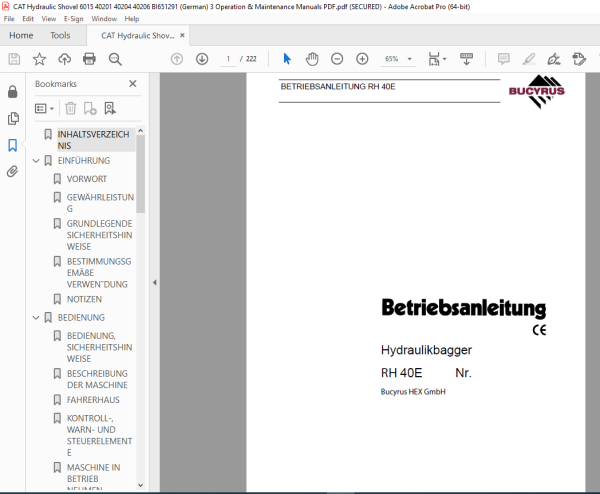This screenshot has height=494, width=600.
Task: Switch to the Home tab
Action: (21, 35)
